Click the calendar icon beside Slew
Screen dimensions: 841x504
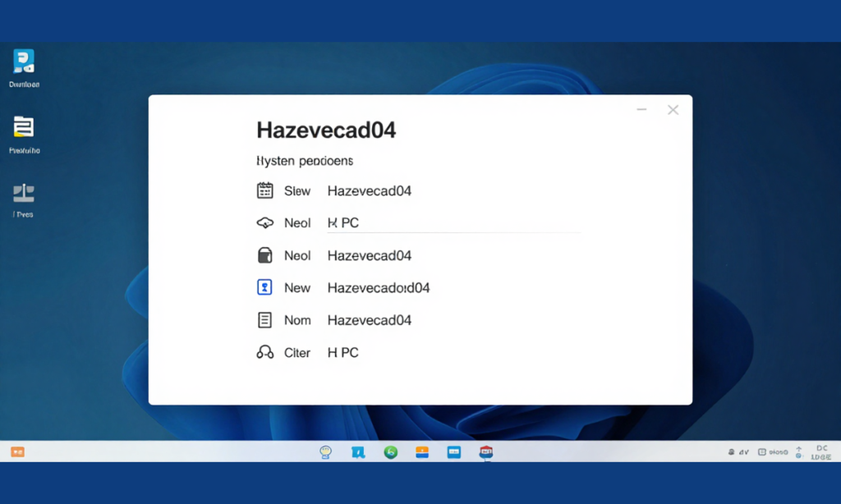(x=264, y=190)
